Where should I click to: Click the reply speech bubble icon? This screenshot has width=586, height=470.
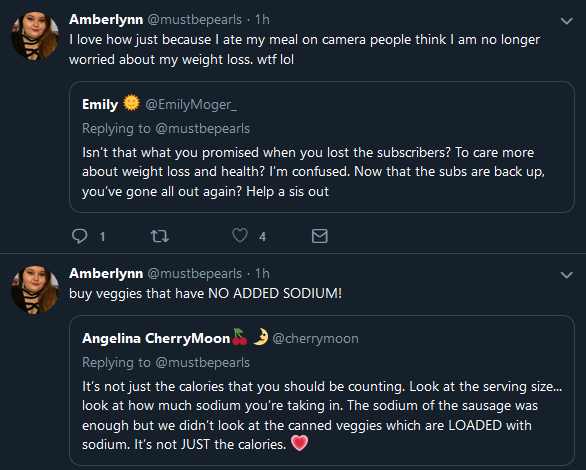click(x=79, y=236)
